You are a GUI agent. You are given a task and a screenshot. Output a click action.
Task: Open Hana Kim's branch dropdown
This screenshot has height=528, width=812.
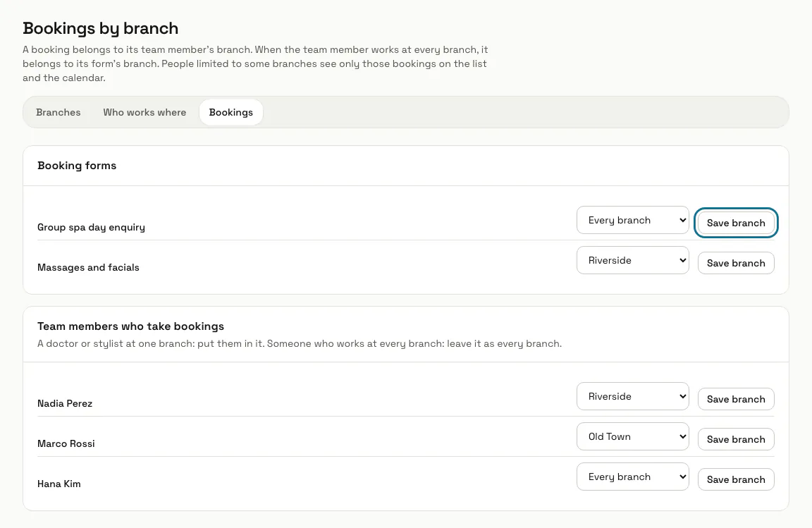coord(633,477)
